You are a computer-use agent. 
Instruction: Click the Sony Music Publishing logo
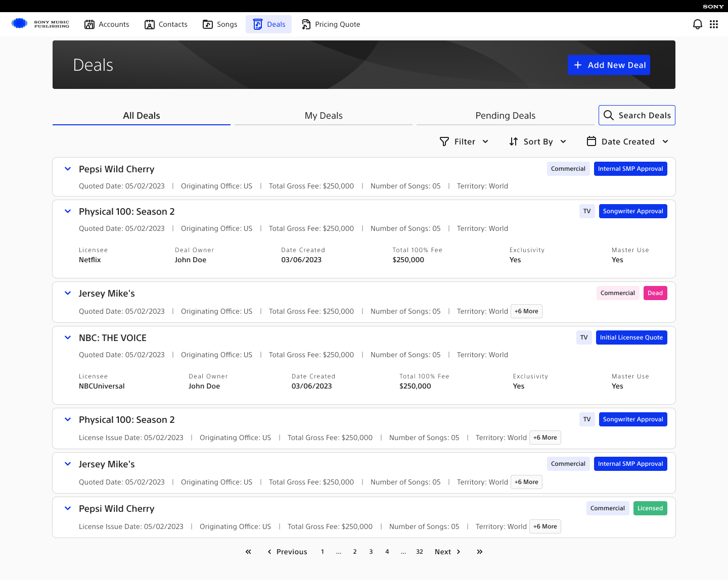pyautogui.click(x=40, y=24)
